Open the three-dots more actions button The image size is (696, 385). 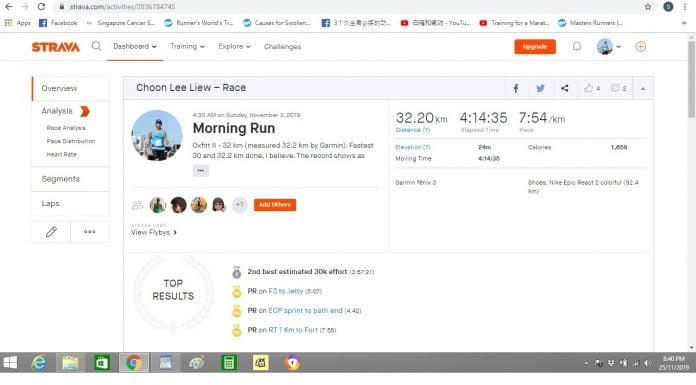coord(90,232)
